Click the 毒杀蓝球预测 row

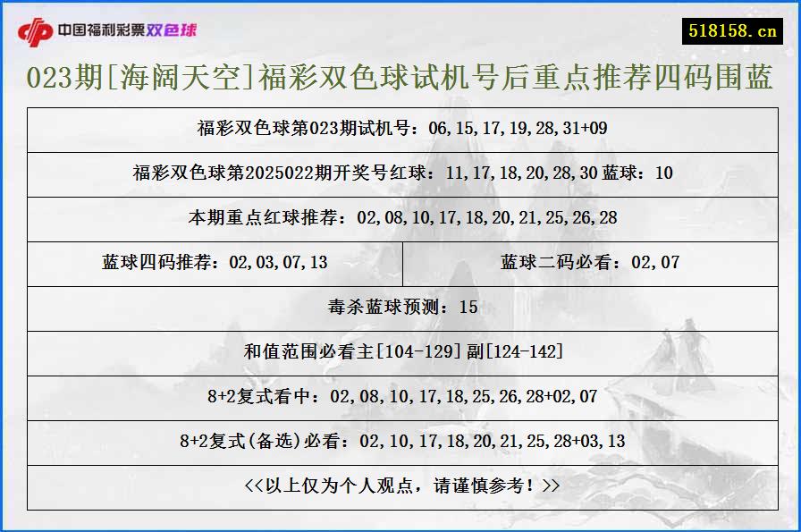(400, 308)
